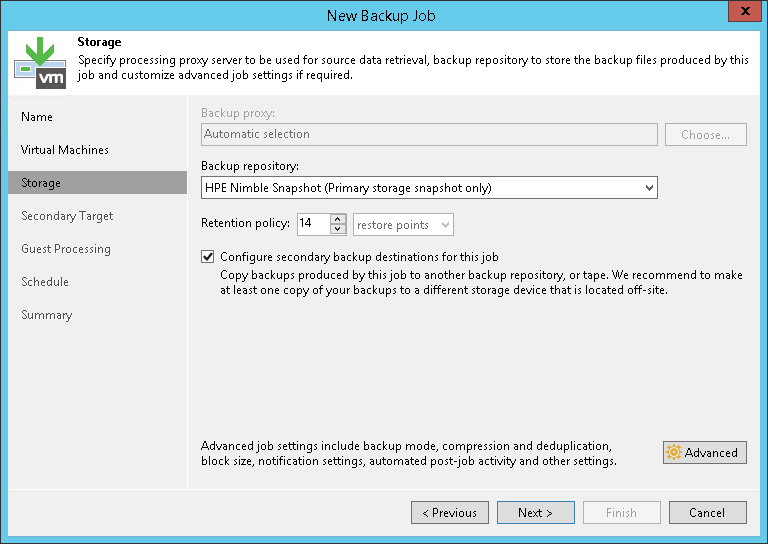Jump to Guest Processing step

(66, 249)
